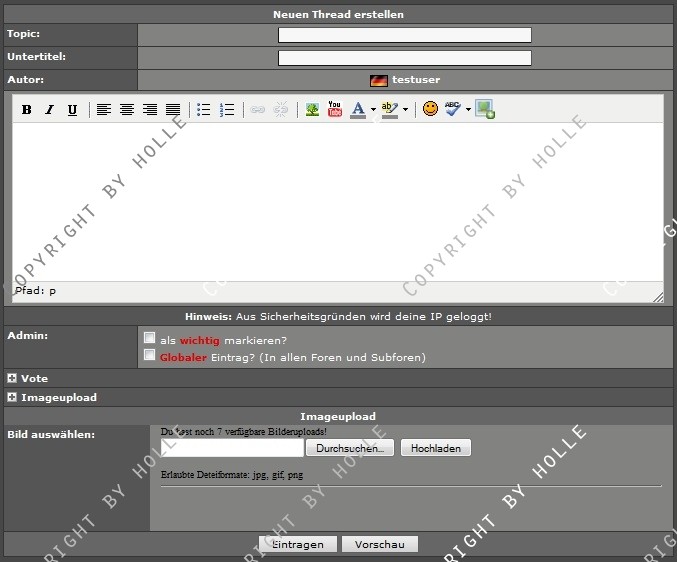Enable the 'Globaler Eintrag' checkbox
677x562 pixels.
coord(150,355)
